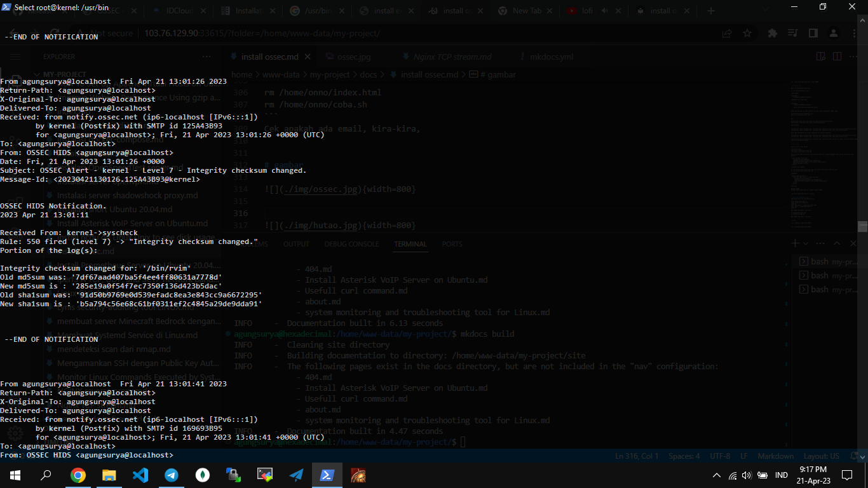Click terminal scrollbar down arrow
This screenshot has width=868, height=488.
pyautogui.click(x=862, y=457)
